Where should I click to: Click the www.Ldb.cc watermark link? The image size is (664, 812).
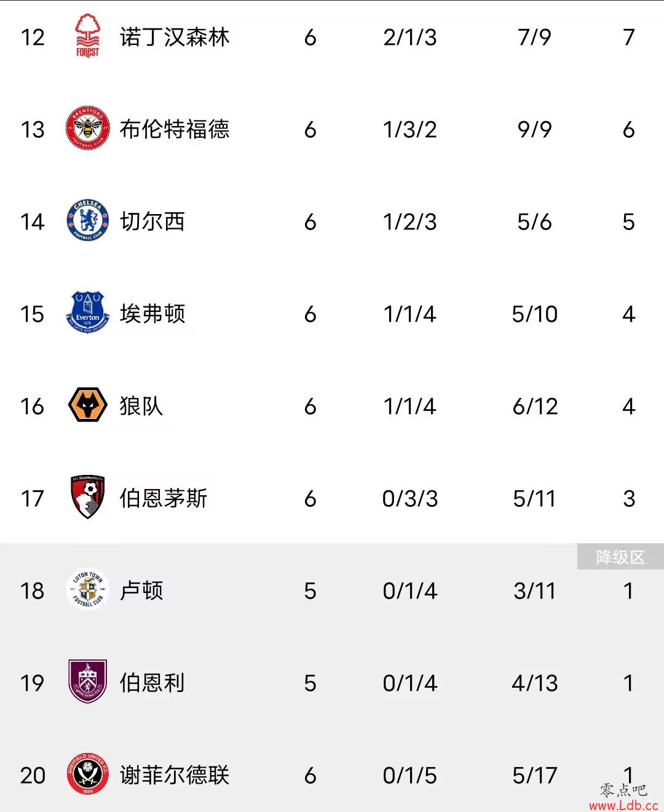pyautogui.click(x=623, y=805)
